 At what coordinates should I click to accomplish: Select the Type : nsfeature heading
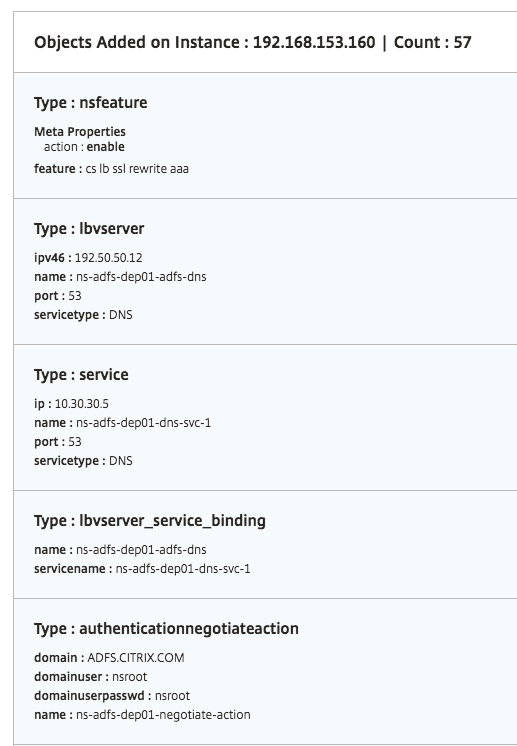click(91, 103)
